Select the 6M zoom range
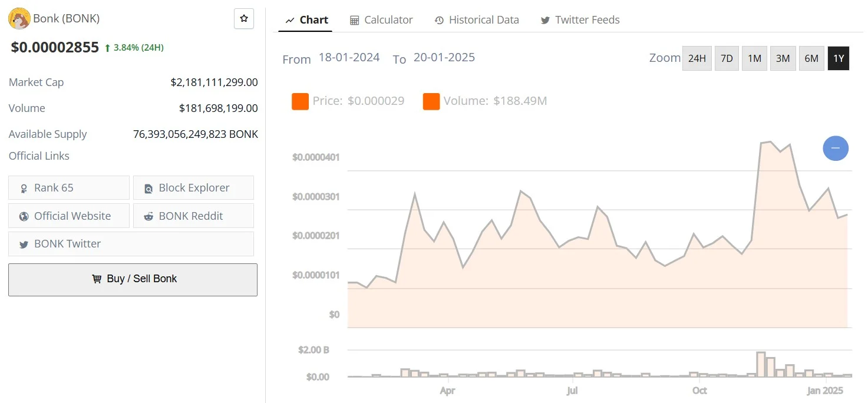The width and height of the screenshot is (868, 403). click(x=811, y=58)
